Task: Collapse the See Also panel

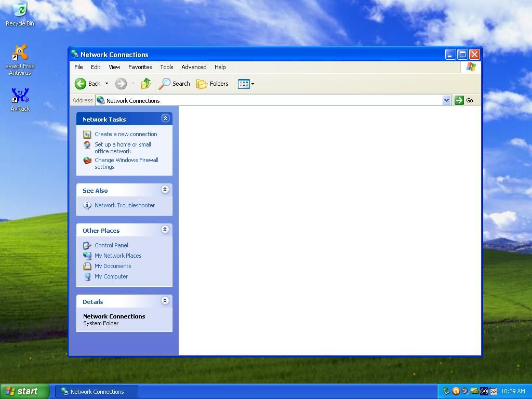Action: (x=165, y=189)
